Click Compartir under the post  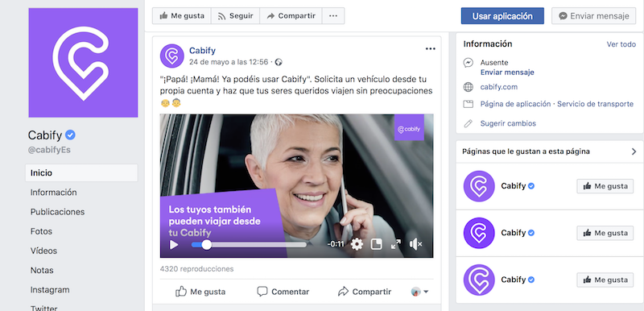click(x=365, y=292)
